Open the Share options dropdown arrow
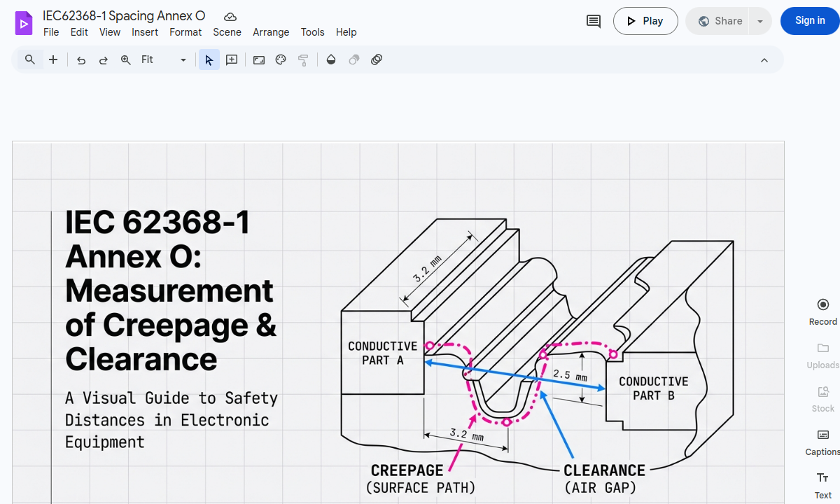 click(x=760, y=21)
